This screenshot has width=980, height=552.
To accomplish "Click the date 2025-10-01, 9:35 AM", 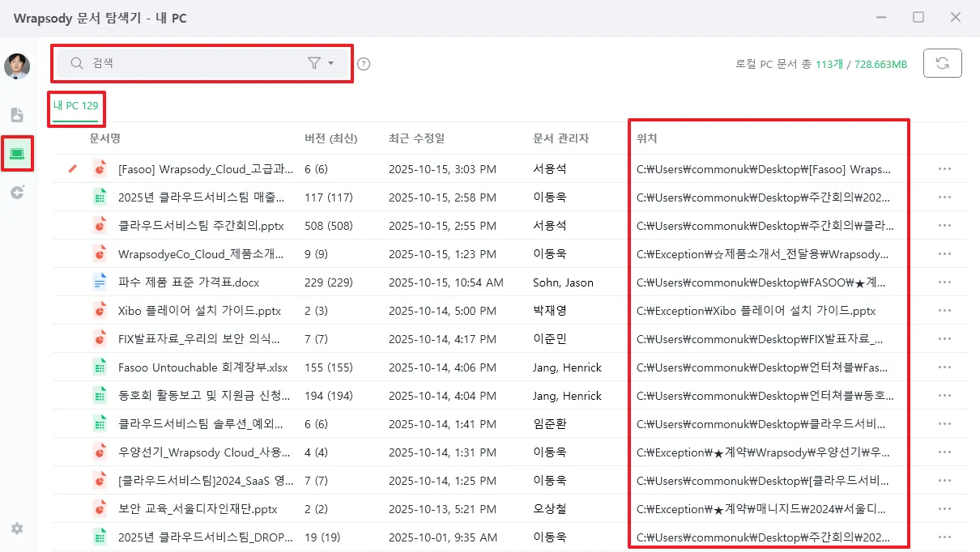I will pos(443,537).
